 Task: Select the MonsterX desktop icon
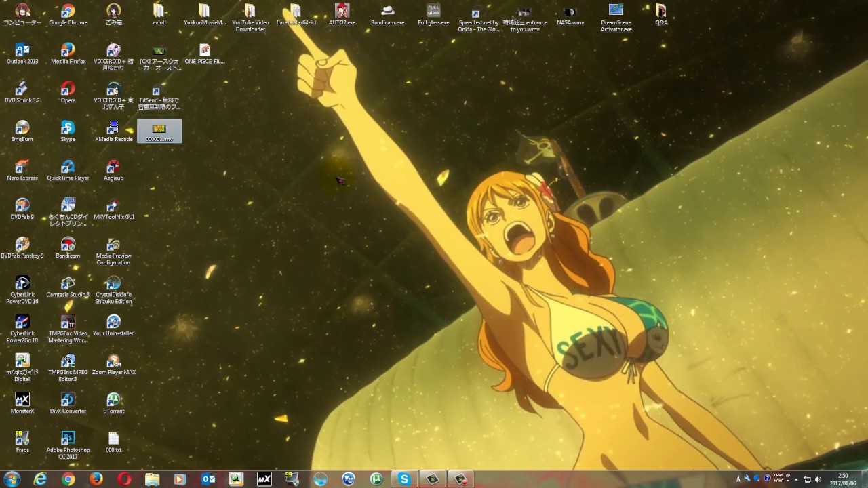(22, 403)
